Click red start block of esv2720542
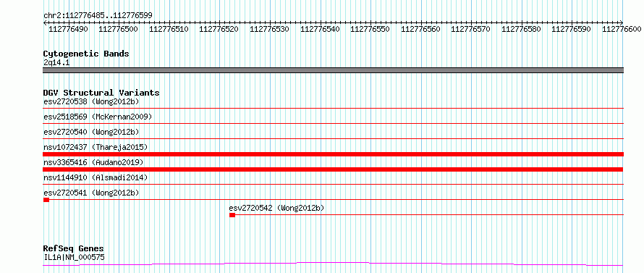The width and height of the screenshot is (644, 273). [x=232, y=215]
